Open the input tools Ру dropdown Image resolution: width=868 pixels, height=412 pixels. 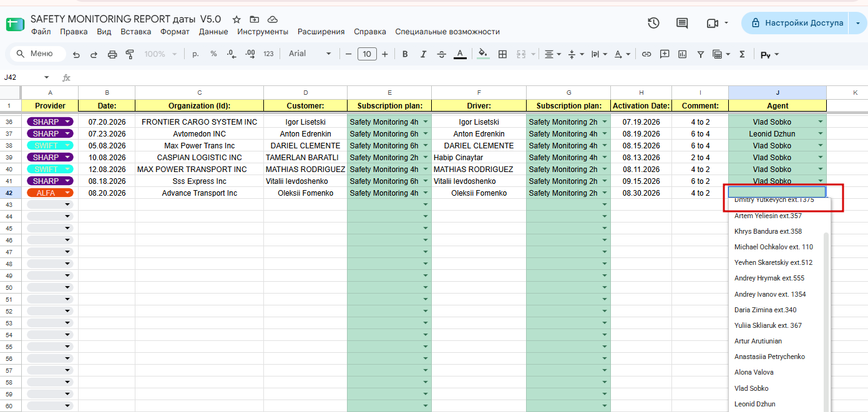pos(769,55)
